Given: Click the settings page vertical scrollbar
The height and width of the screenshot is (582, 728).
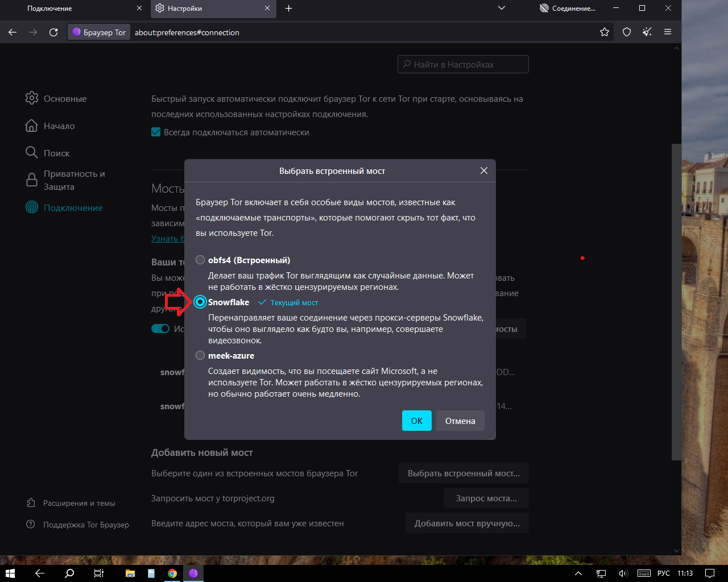Looking at the screenshot, I should point(677,301).
